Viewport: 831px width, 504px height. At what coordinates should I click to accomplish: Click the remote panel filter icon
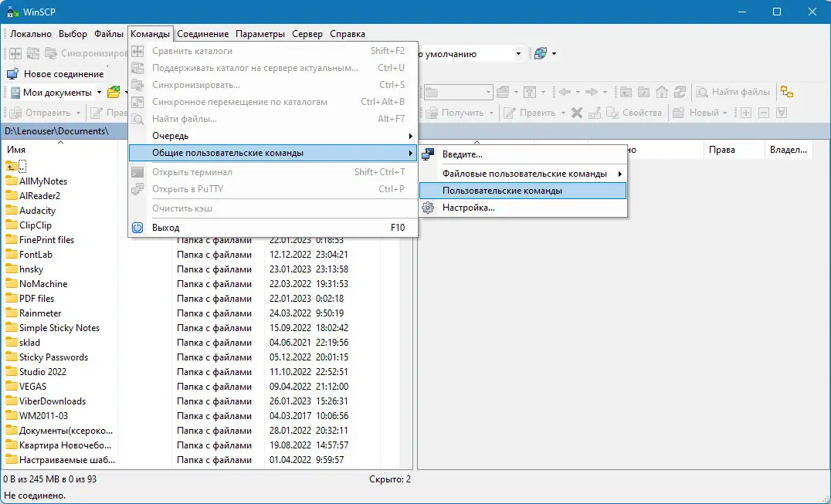(x=530, y=93)
